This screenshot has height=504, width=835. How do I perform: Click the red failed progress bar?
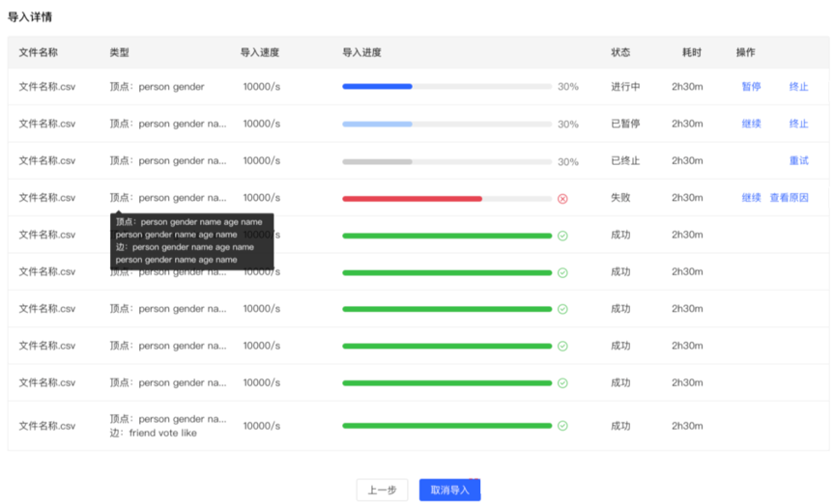coord(412,199)
